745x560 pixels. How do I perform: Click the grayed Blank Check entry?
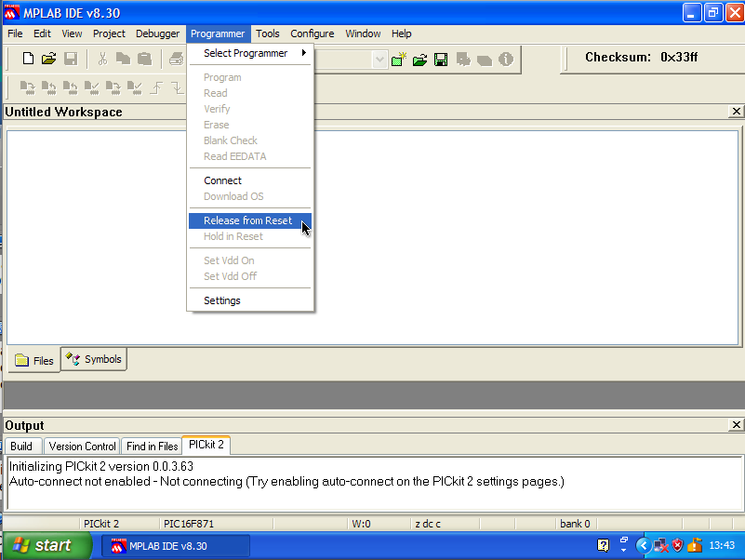(x=250, y=140)
